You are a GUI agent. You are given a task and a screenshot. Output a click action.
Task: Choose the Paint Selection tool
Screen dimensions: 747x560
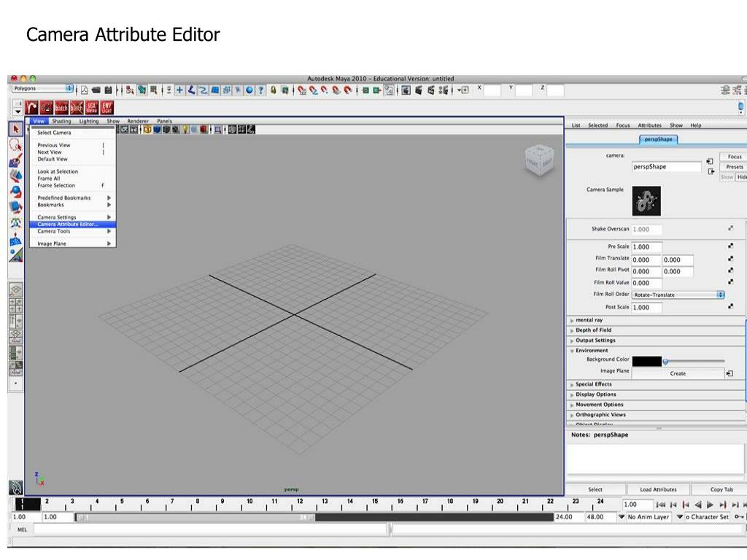tap(16, 160)
